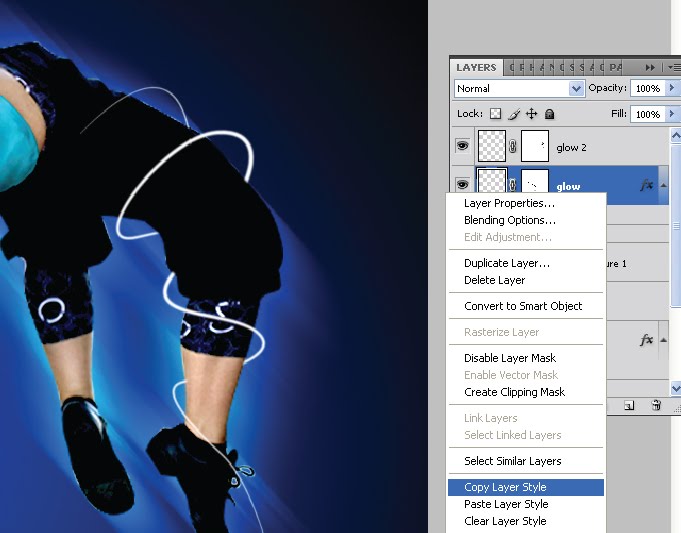The width and height of the screenshot is (681, 533).
Task: Open the Layers panel options menu icon
Action: point(675,67)
